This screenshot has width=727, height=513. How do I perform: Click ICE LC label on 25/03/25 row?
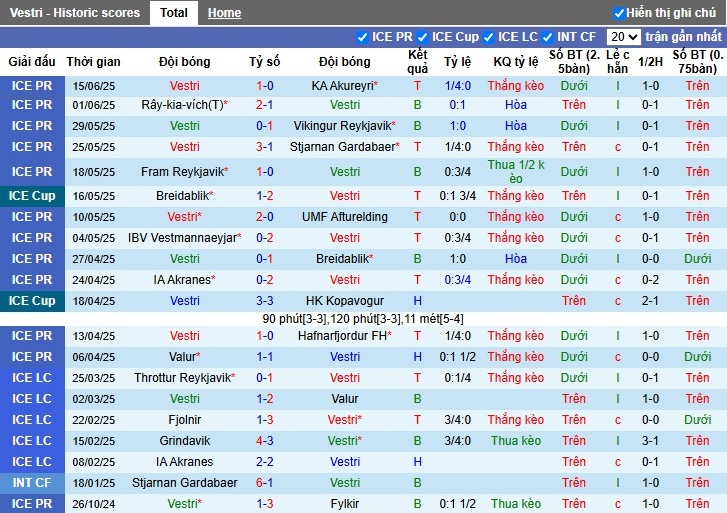click(x=32, y=378)
